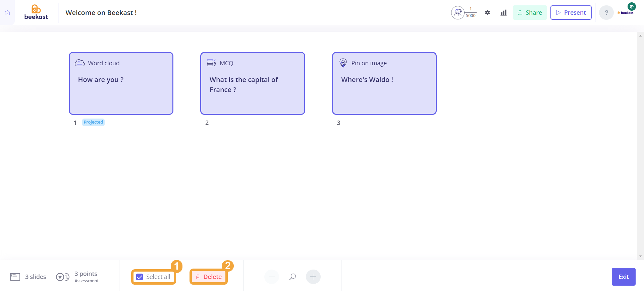Open session settings gear icon
This screenshot has height=291, width=644.
pyautogui.click(x=487, y=13)
